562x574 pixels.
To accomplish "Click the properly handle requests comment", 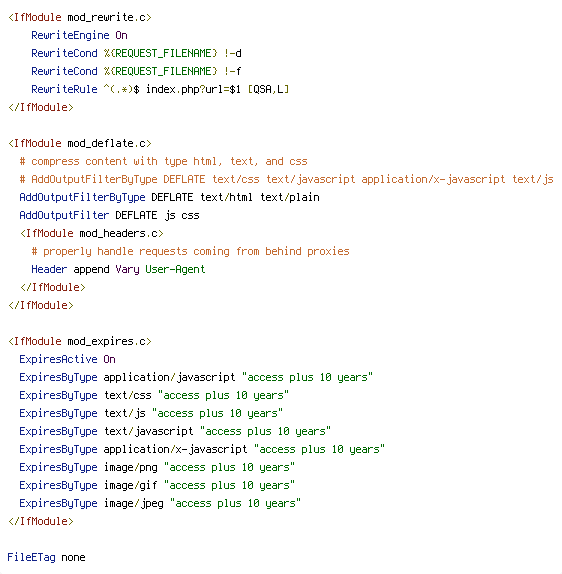I will click(190, 251).
